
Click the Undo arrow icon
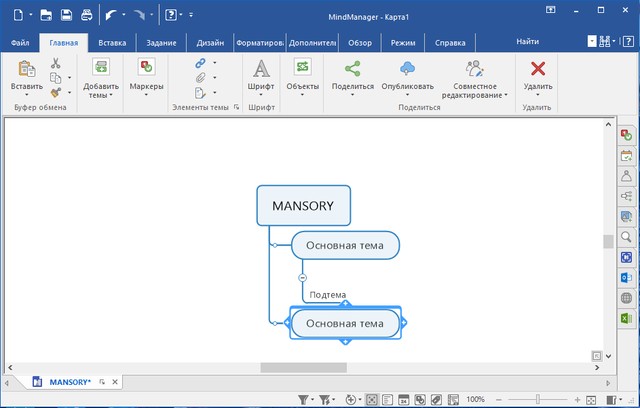(x=112, y=15)
